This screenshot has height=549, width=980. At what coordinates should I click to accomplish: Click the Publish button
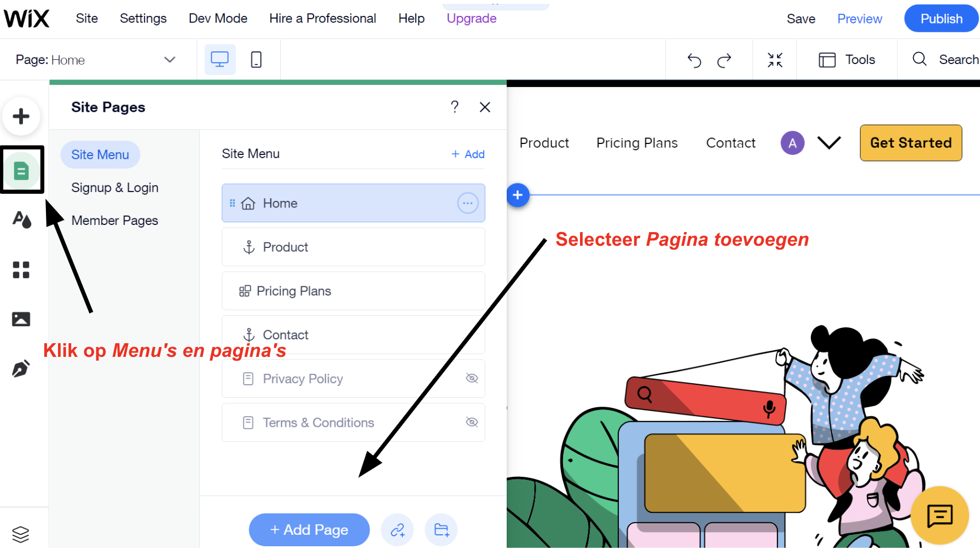click(941, 19)
